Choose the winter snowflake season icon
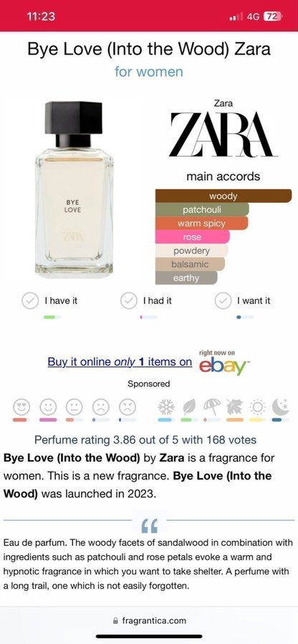 [166, 407]
